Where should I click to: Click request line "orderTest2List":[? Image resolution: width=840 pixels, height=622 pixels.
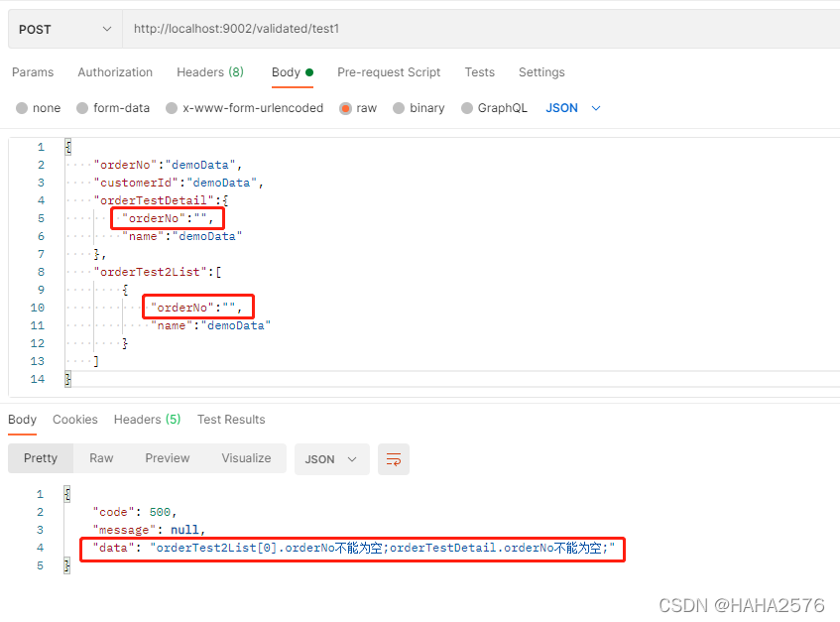coord(158,272)
